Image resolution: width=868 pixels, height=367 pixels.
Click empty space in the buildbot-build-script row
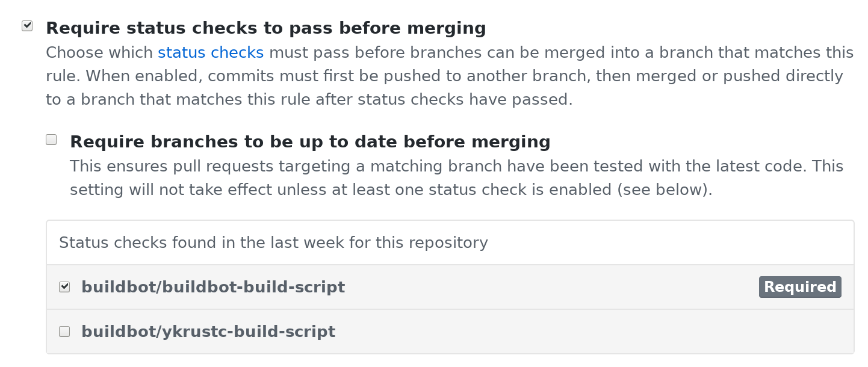click(542, 287)
